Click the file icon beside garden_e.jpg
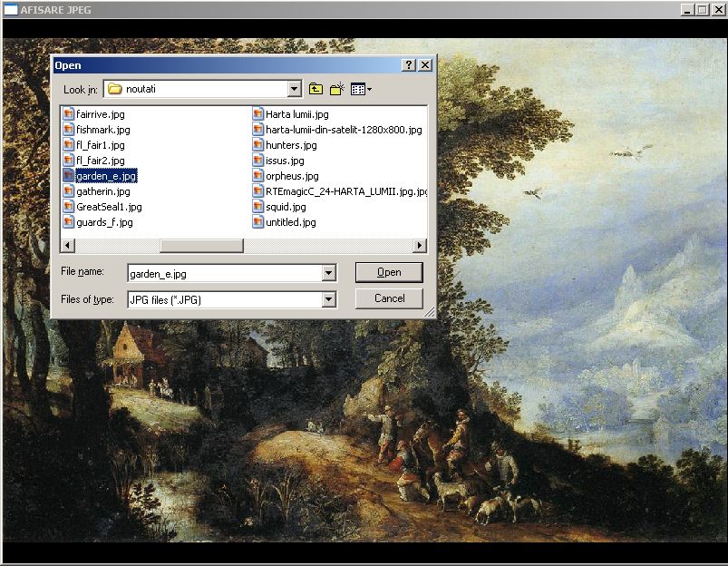This screenshot has height=566, width=728. pyautogui.click(x=68, y=176)
